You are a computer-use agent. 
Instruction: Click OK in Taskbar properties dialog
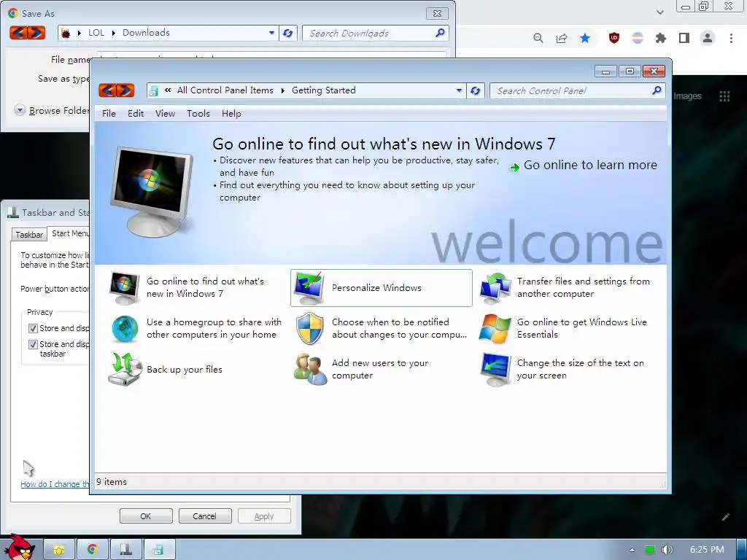pyautogui.click(x=146, y=516)
